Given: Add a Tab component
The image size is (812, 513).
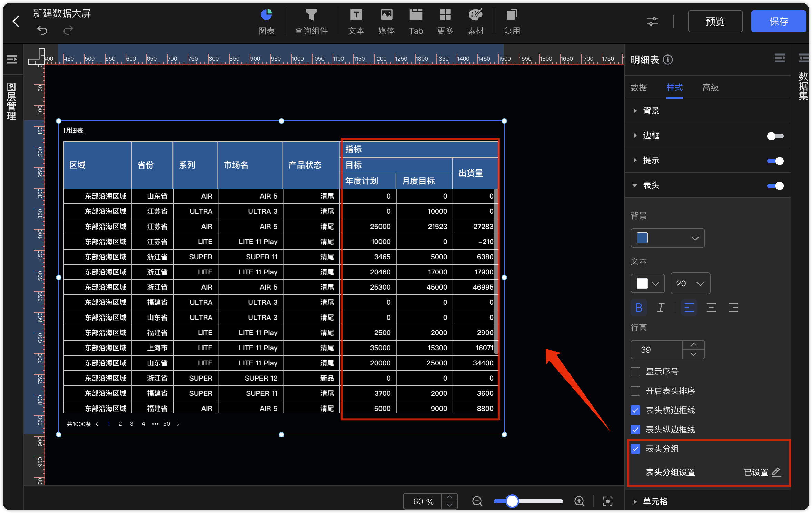Looking at the screenshot, I should [416, 22].
